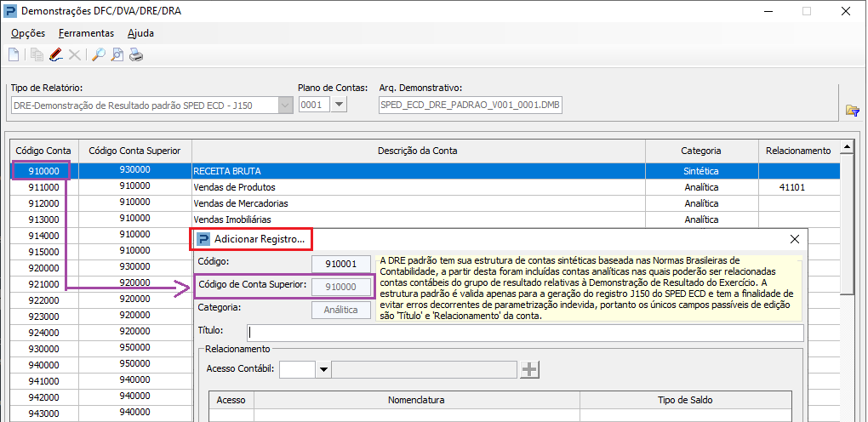Click the 911000 account code cell
Image resolution: width=868 pixels, height=422 pixels.
(43, 187)
